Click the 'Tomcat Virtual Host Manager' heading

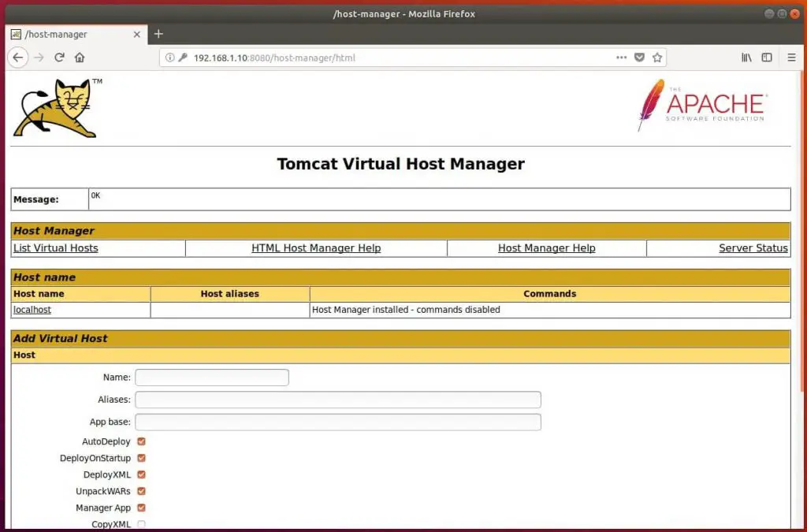[x=401, y=164]
